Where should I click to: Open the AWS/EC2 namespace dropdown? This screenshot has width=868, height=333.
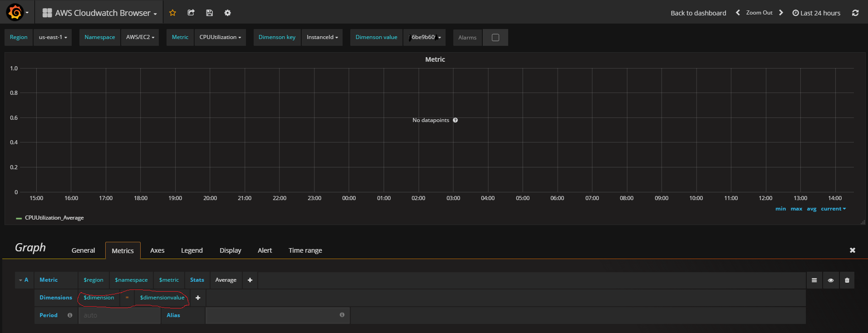(140, 37)
